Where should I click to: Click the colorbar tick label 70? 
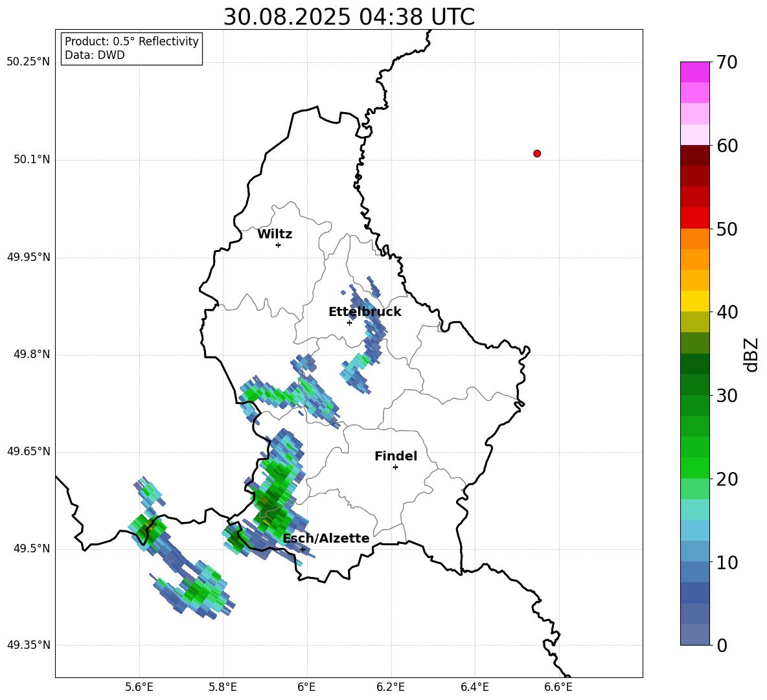coord(727,62)
